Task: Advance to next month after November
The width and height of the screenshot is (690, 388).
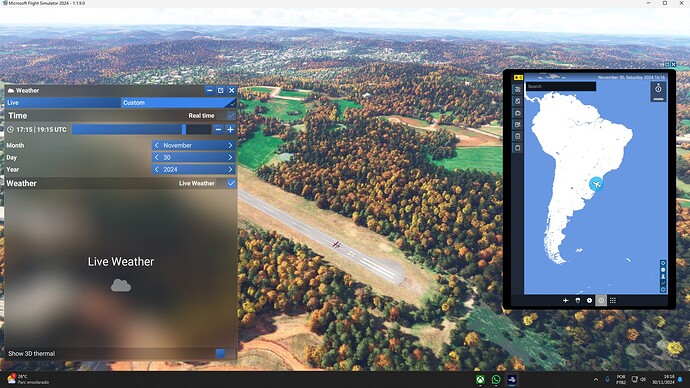Action: click(x=230, y=146)
